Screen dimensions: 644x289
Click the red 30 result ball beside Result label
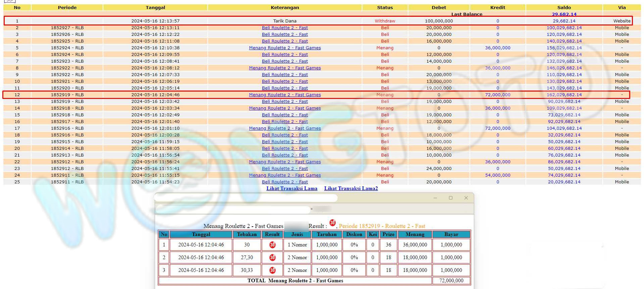(x=332, y=223)
